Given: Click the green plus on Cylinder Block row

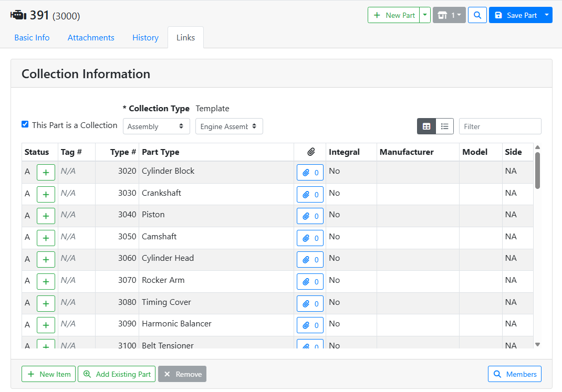Looking at the screenshot, I should point(46,172).
